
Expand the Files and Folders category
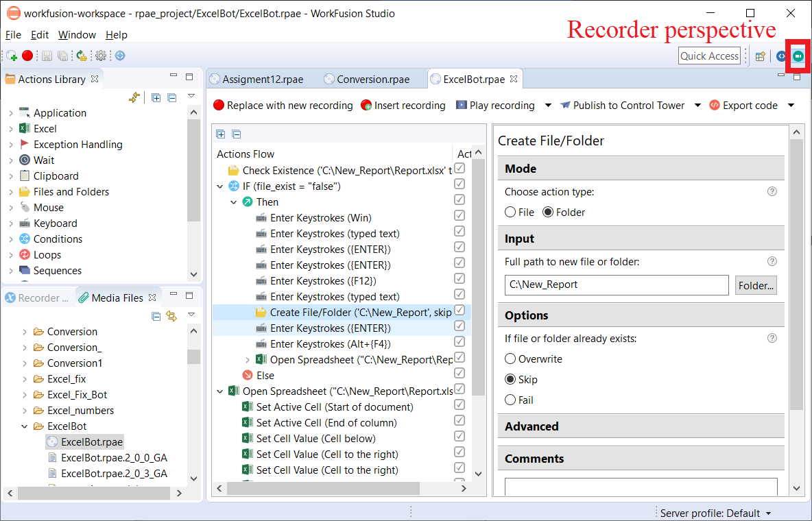tap(11, 192)
